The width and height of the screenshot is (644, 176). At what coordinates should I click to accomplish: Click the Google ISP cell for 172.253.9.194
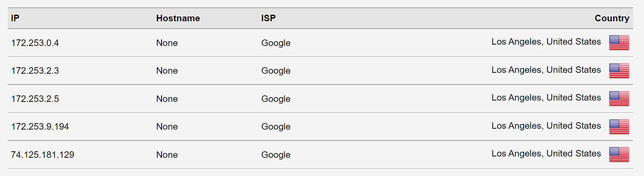coord(276,127)
